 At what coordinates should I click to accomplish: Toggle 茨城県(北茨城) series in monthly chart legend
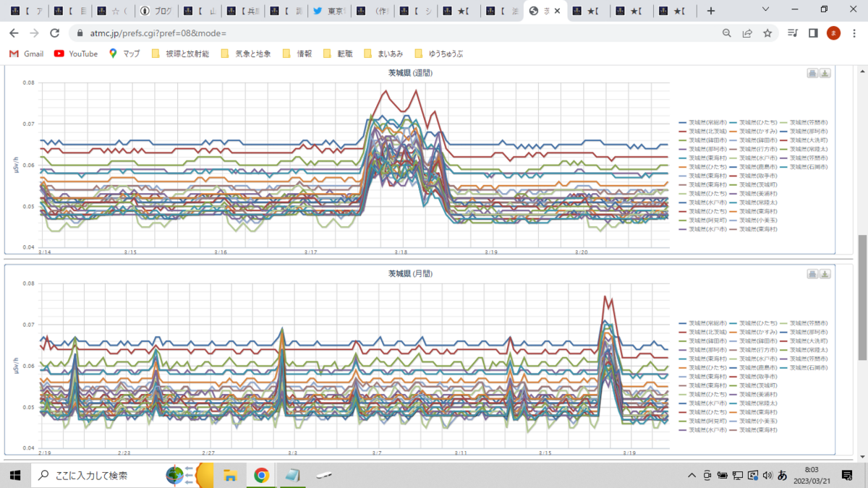point(702,332)
